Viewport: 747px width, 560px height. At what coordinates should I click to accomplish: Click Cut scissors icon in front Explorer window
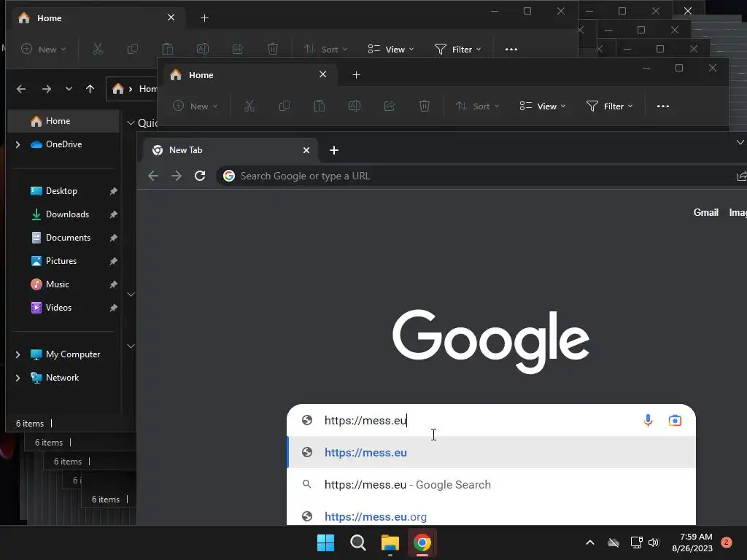[x=249, y=106]
